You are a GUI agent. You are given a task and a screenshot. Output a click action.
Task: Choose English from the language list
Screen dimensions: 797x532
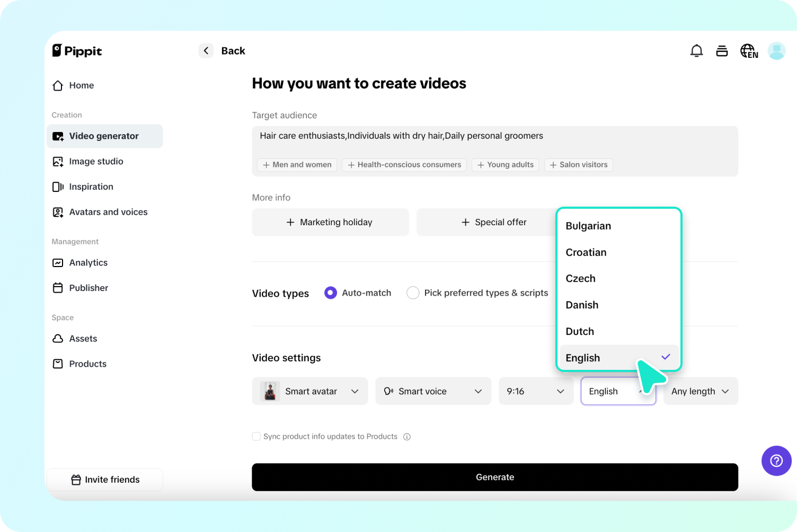[618, 358]
